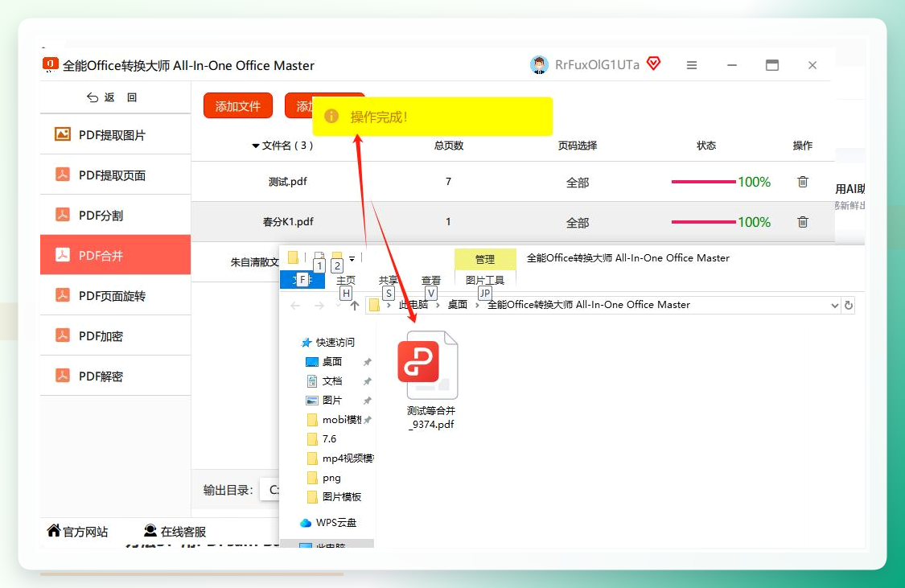The height and width of the screenshot is (588, 905).
Task: Select the 春分K1.pdf file name
Action: (x=288, y=221)
